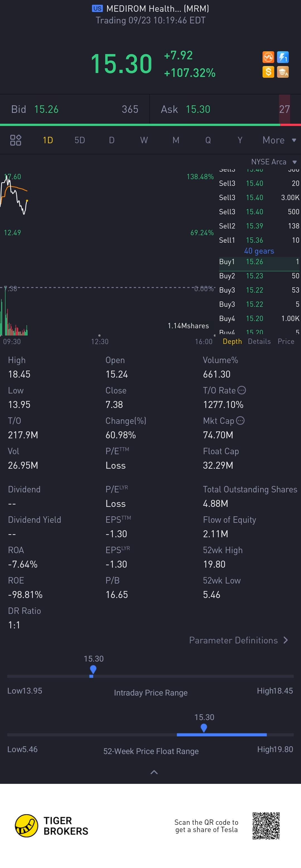
Task: Select the W weekly chart tab
Action: tap(144, 140)
